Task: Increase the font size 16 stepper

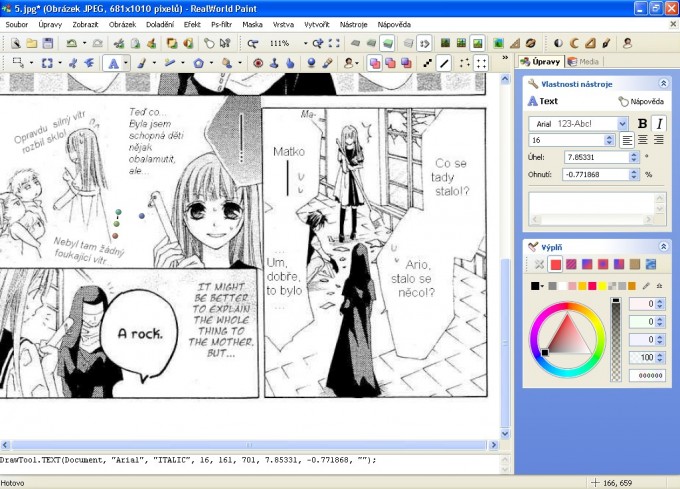Action: point(609,137)
